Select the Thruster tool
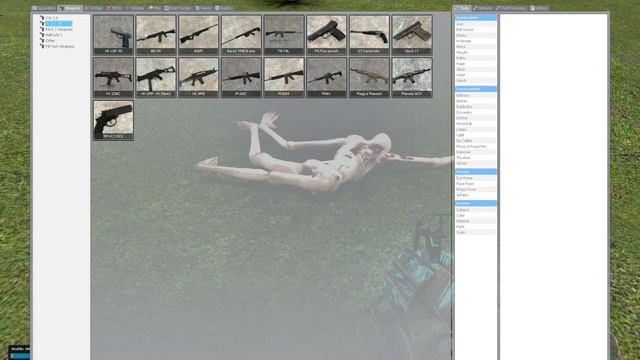This screenshot has width=640, height=360. (476, 158)
